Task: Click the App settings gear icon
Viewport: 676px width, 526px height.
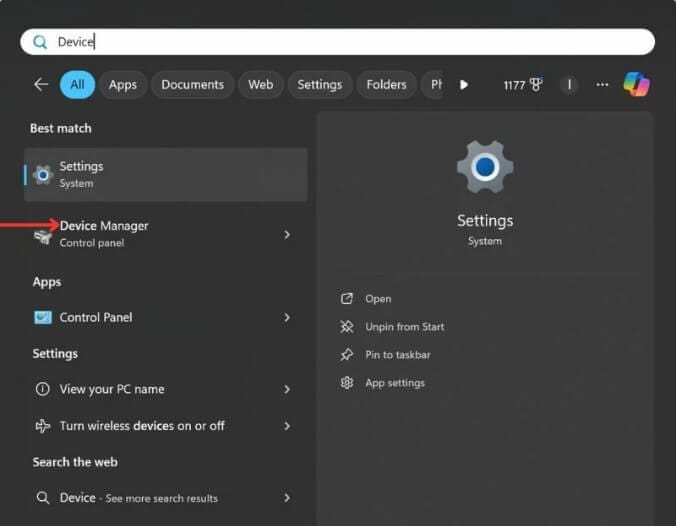Action: [347, 383]
